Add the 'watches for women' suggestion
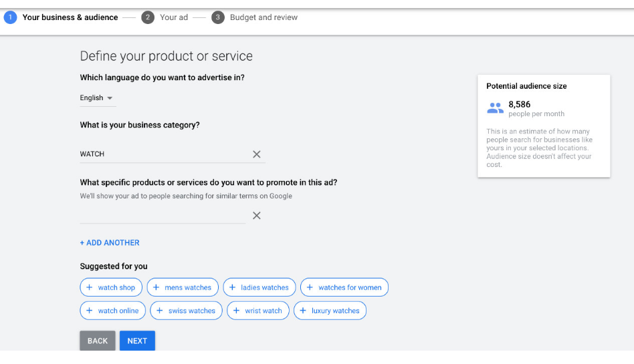 [344, 287]
